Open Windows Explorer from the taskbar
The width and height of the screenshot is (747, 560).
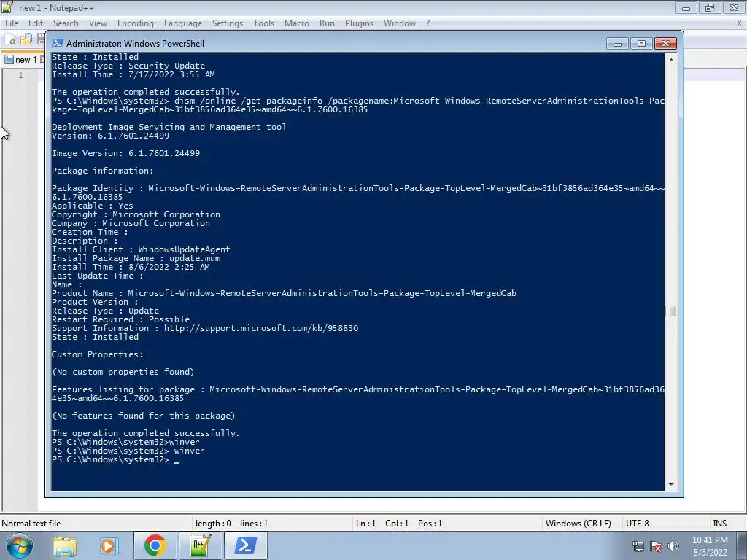[x=64, y=545]
